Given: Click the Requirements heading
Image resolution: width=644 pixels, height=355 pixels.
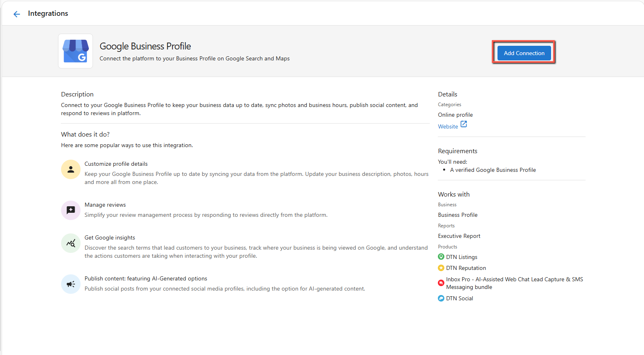Looking at the screenshot, I should coord(457,151).
